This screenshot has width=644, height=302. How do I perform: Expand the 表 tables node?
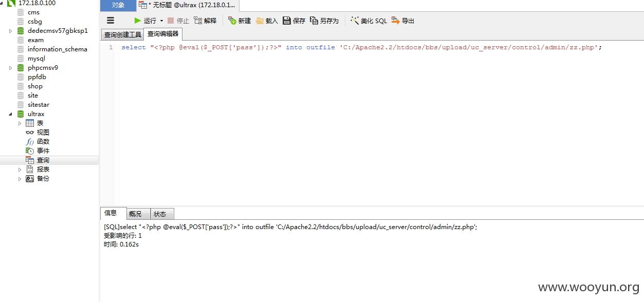click(20, 123)
